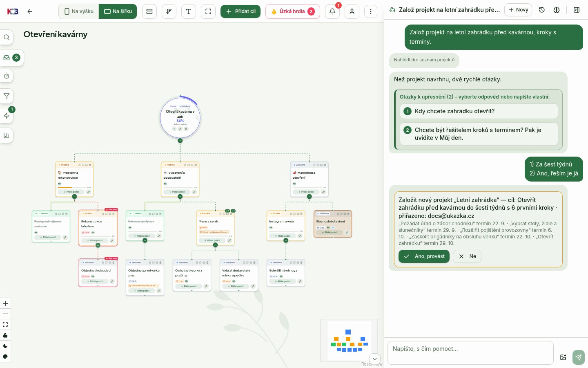Screen dimensions: 588x368
Task: Click the chat message input field
Action: tap(470, 353)
